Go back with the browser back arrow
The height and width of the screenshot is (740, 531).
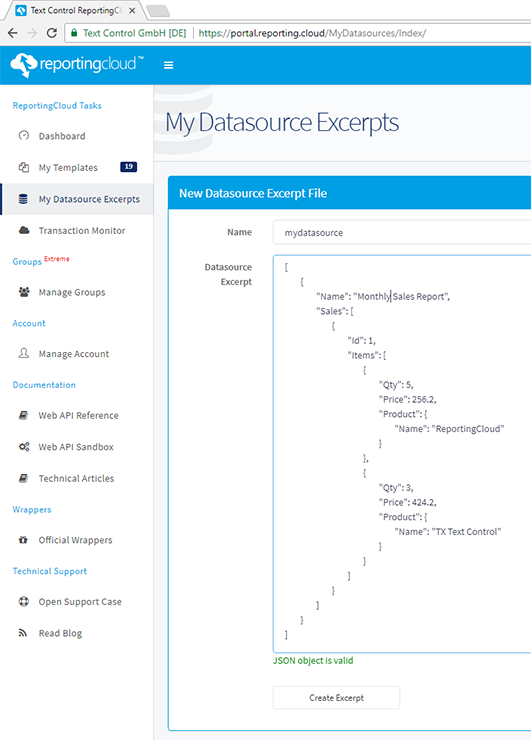pyautogui.click(x=13, y=33)
